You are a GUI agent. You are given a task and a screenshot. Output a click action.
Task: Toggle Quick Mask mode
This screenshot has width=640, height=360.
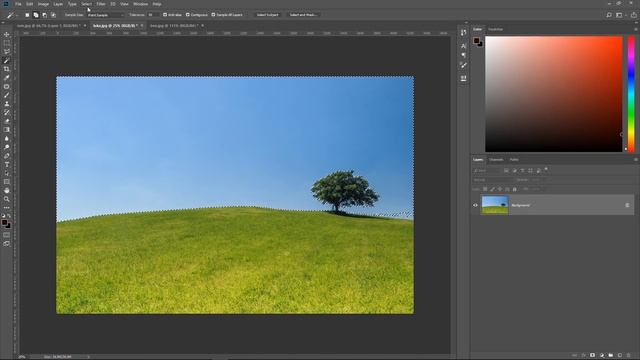pyautogui.click(x=7, y=235)
